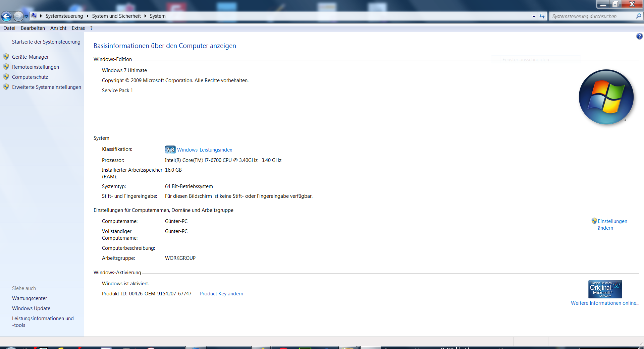Click Einstellungen ändern link

[x=612, y=225]
